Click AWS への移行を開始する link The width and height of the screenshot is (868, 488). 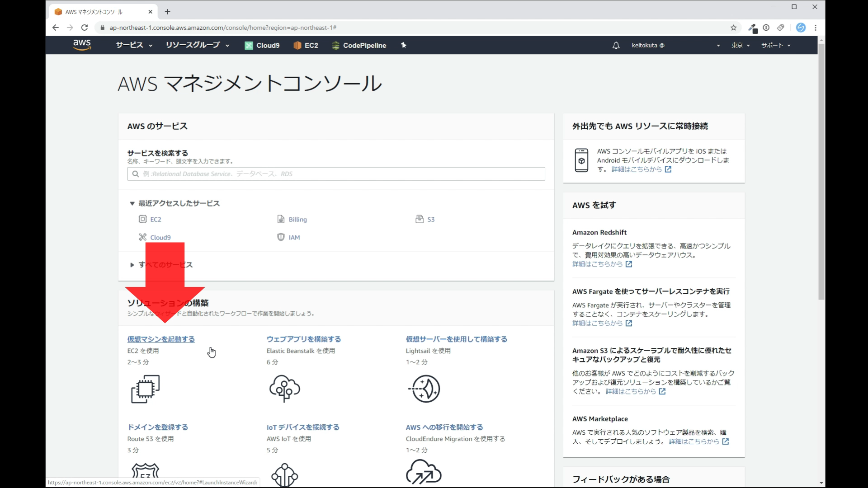(444, 427)
